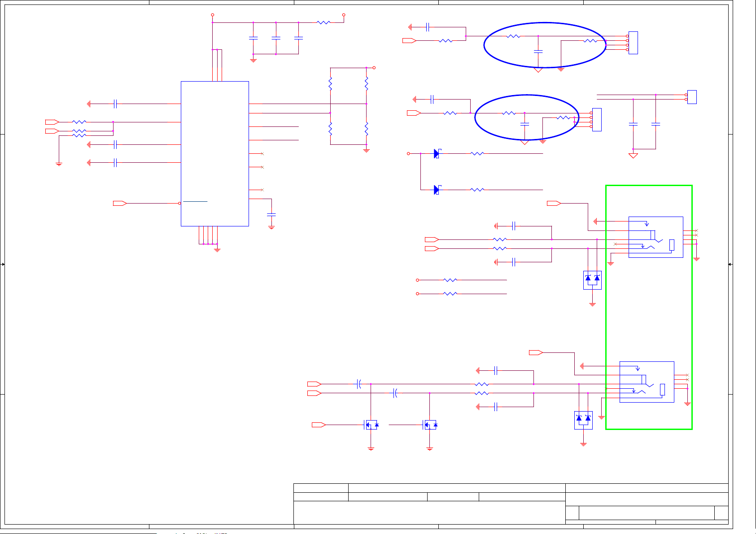Select the large central IC chip rectangle
The height and width of the screenshot is (534, 756).
214,153
